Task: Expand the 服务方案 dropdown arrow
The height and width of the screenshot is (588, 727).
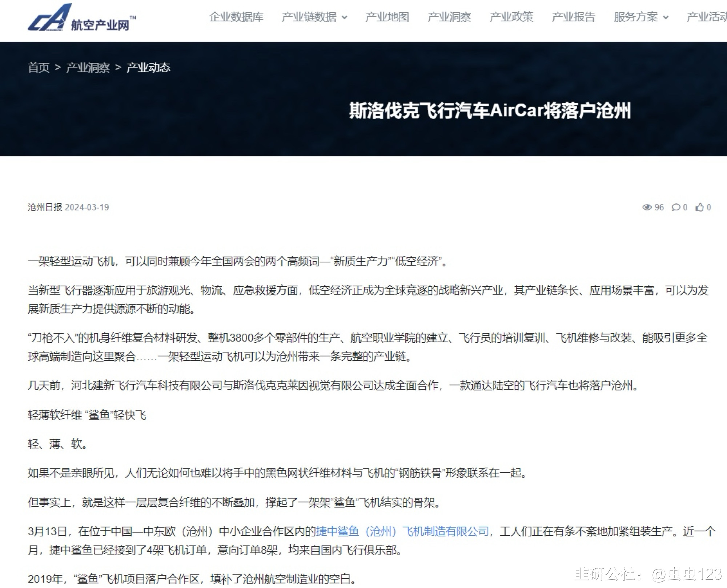Action: click(x=666, y=17)
